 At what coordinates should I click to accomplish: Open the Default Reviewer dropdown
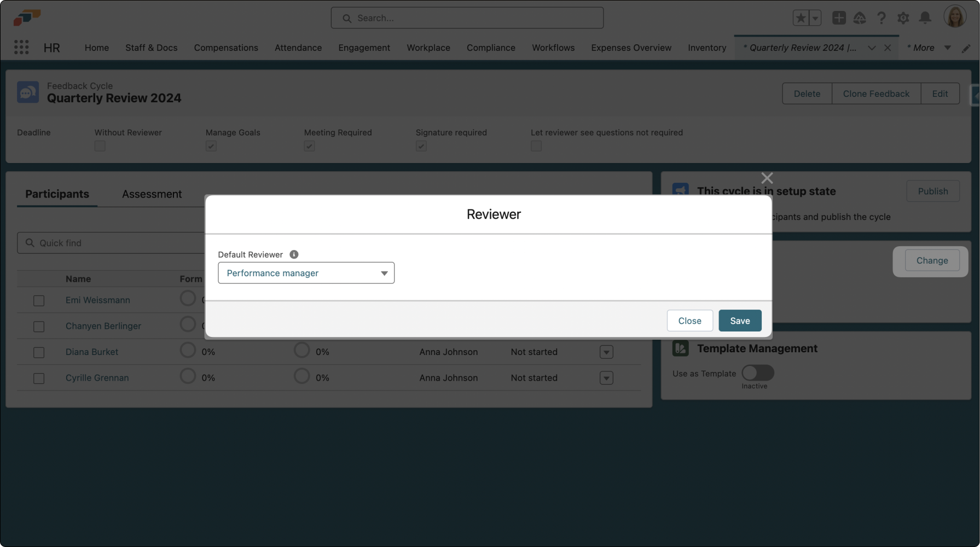coord(306,273)
